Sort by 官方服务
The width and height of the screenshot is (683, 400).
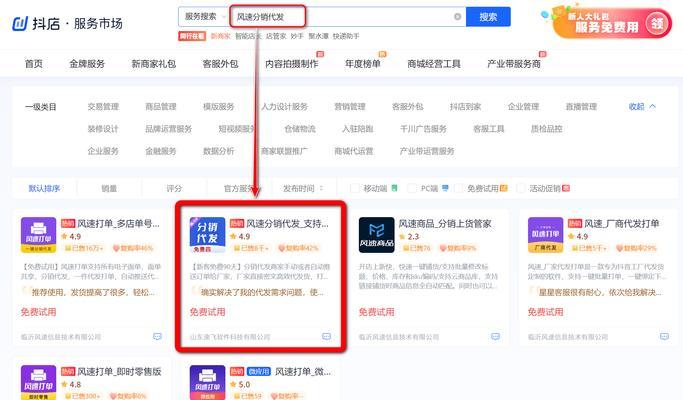(239, 188)
